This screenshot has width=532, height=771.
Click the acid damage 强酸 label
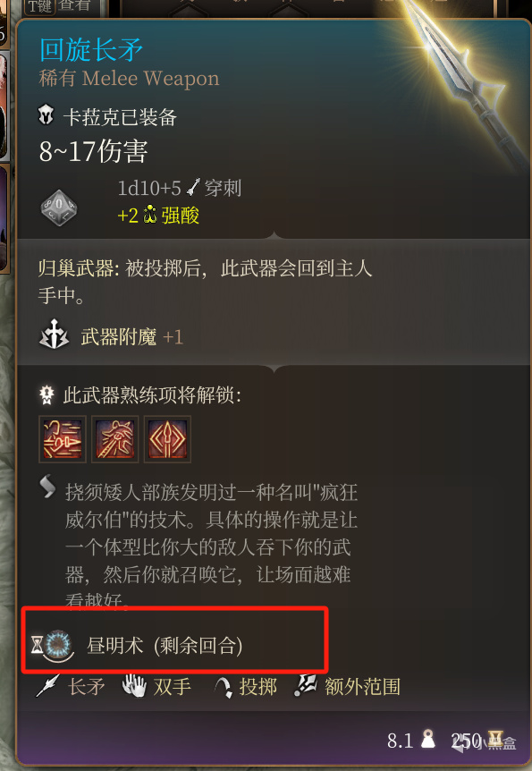[180, 216]
